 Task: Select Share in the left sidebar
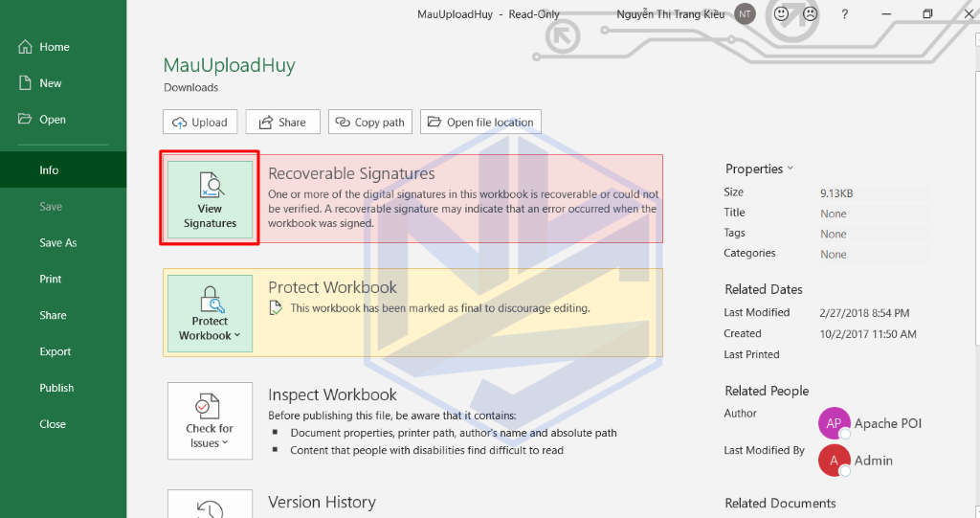click(63, 315)
